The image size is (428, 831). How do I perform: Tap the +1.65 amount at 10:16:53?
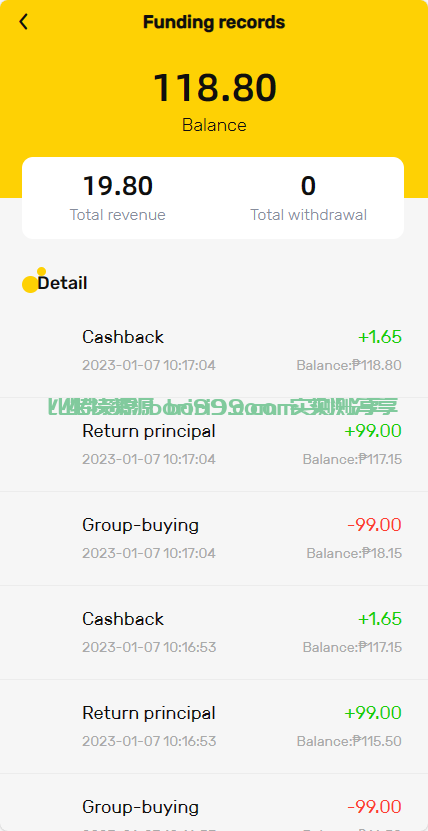(380, 619)
